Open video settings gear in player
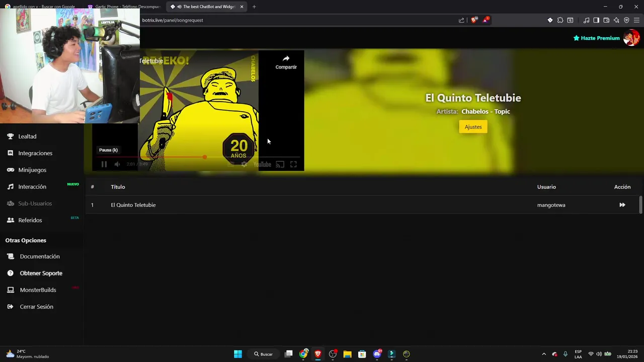The width and height of the screenshot is (644, 362). pyautogui.click(x=244, y=164)
